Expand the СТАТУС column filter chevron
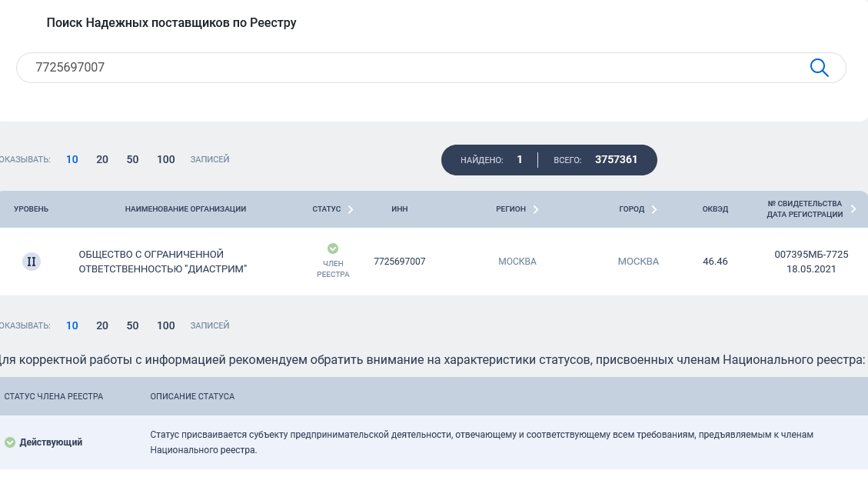The width and height of the screenshot is (868, 477). [x=351, y=209]
